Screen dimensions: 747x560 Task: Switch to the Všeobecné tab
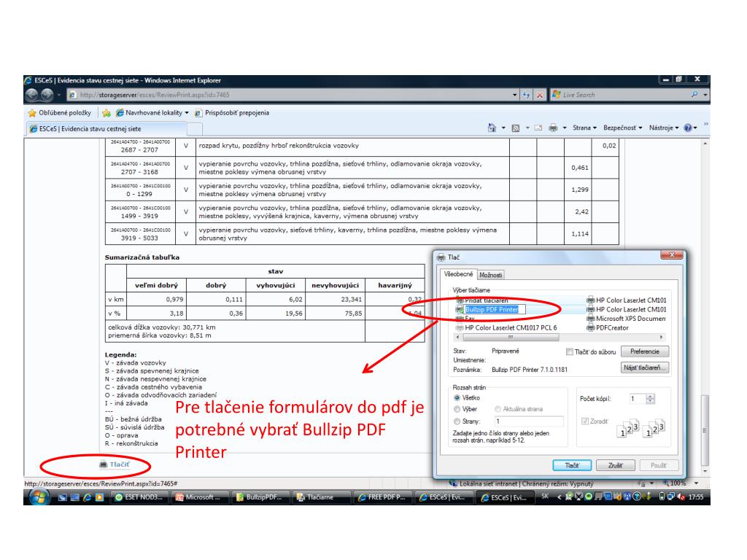coord(458,274)
